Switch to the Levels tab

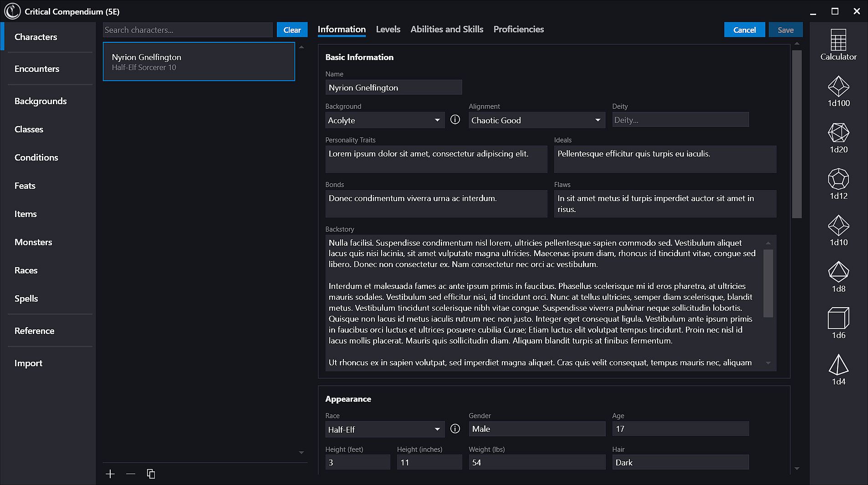pyautogui.click(x=388, y=30)
